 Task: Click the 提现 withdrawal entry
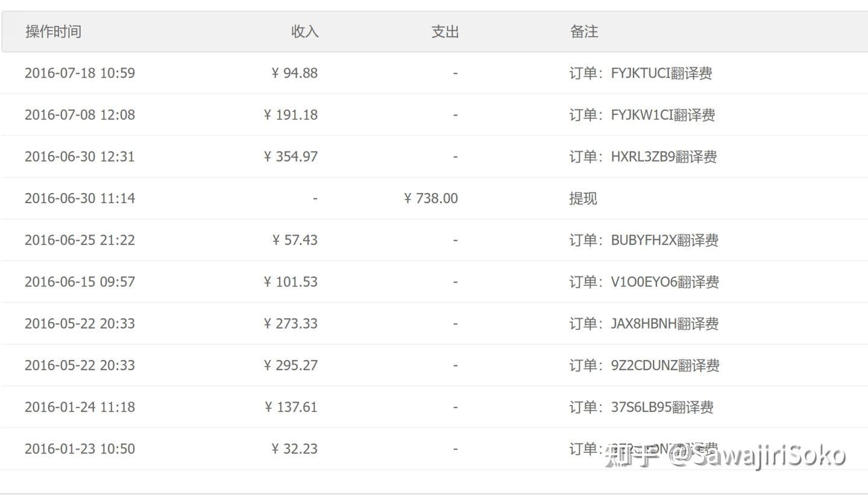[x=583, y=198]
